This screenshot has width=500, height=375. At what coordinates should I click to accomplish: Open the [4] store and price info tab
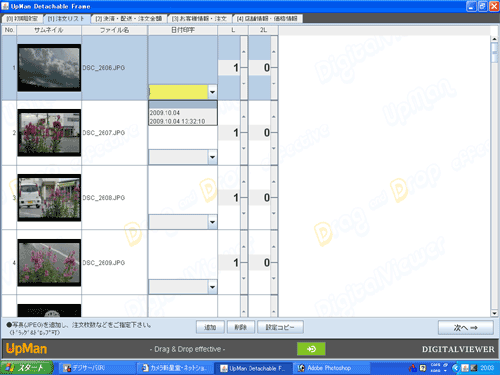(x=267, y=19)
